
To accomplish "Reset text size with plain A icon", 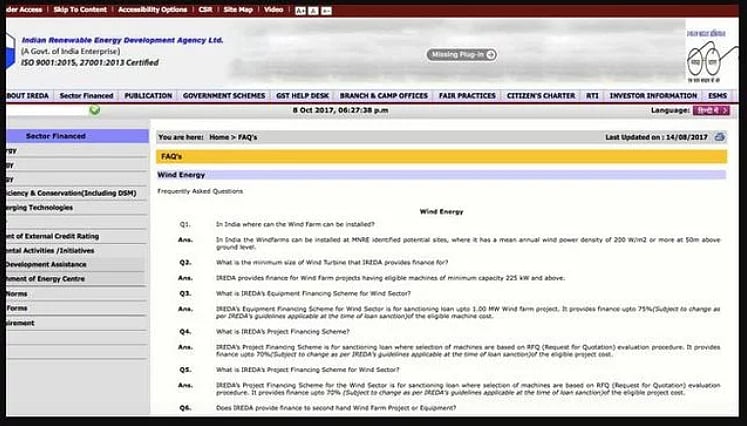I will click(313, 10).
